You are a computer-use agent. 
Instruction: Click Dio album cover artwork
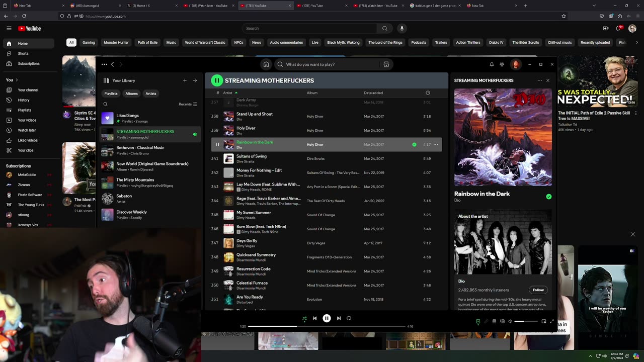coord(503,137)
